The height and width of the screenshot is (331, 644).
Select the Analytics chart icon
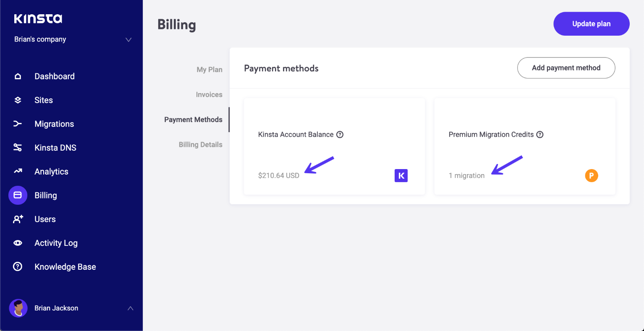[18, 171]
